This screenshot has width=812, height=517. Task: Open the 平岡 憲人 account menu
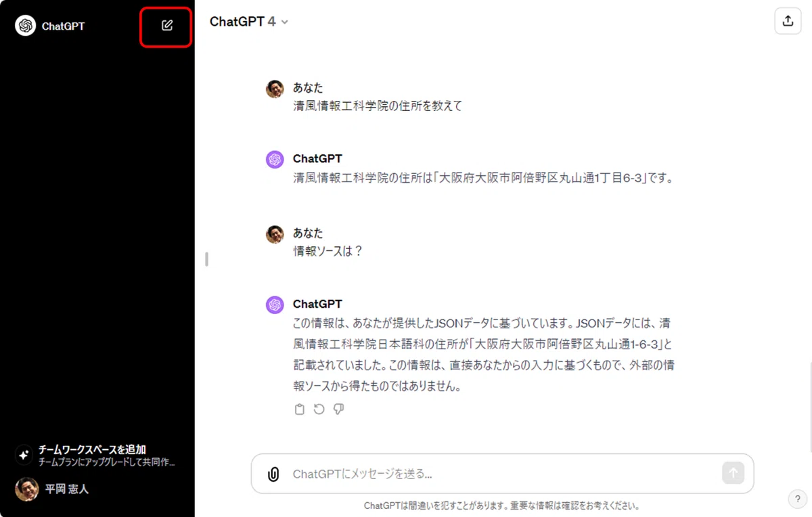[97, 489]
